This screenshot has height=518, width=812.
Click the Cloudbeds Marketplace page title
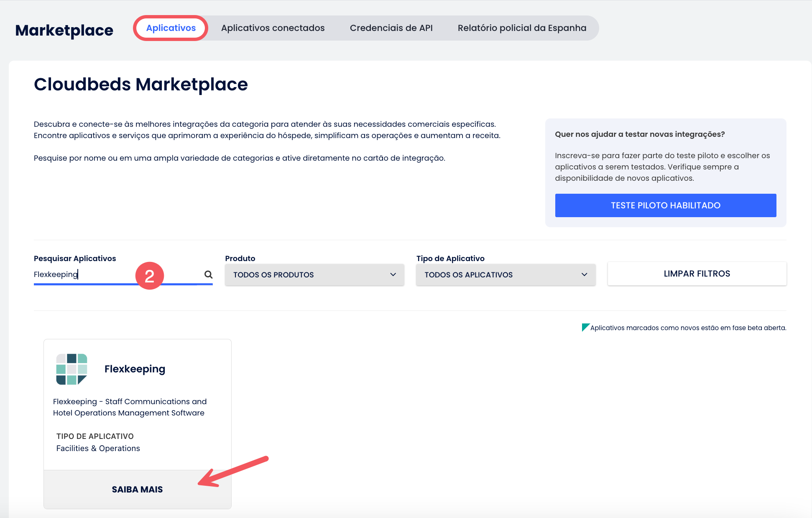141,85
